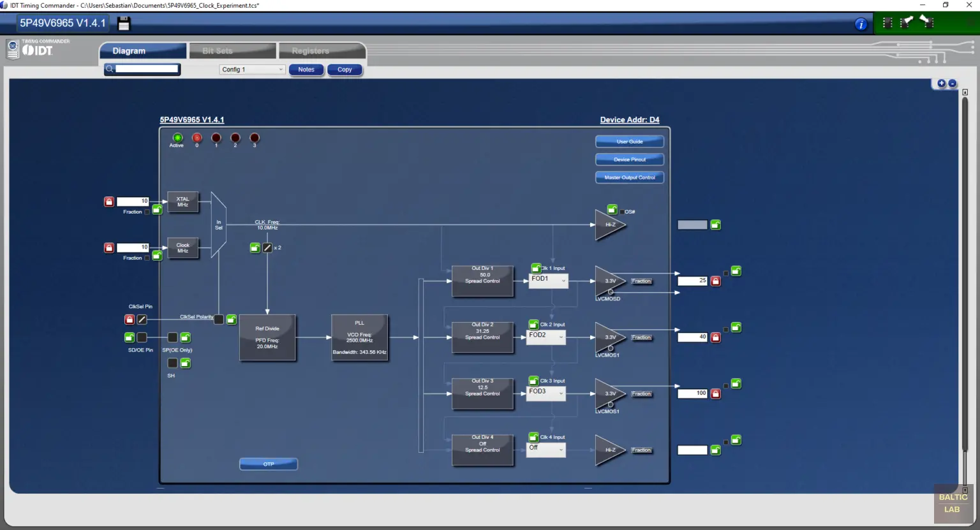Click the pencil edit icon next to x2

[267, 247]
